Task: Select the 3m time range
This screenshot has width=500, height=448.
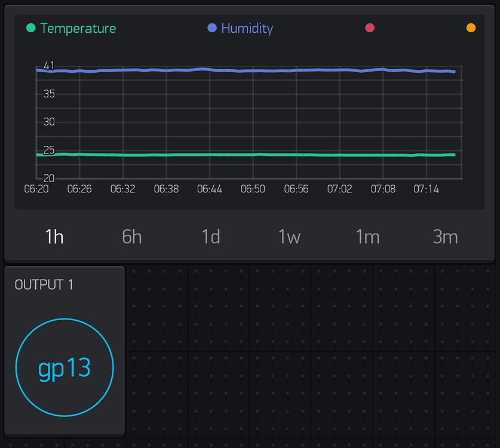Action: tap(445, 237)
